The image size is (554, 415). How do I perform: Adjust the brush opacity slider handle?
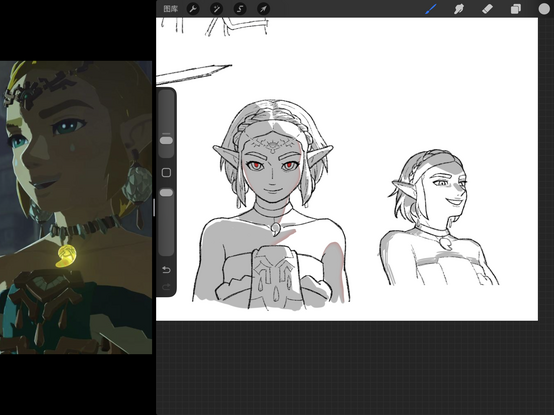166,192
